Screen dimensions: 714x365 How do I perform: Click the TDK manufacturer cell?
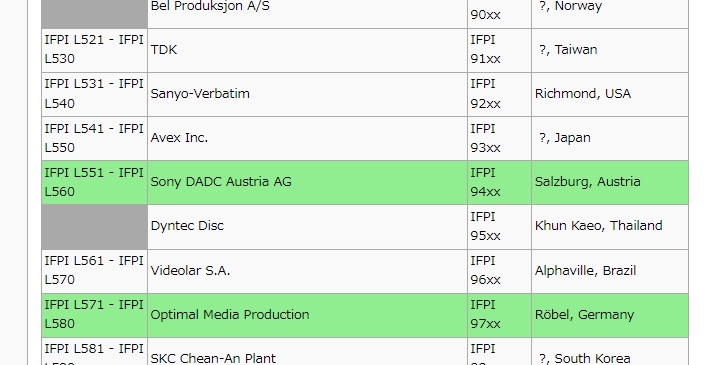point(307,50)
